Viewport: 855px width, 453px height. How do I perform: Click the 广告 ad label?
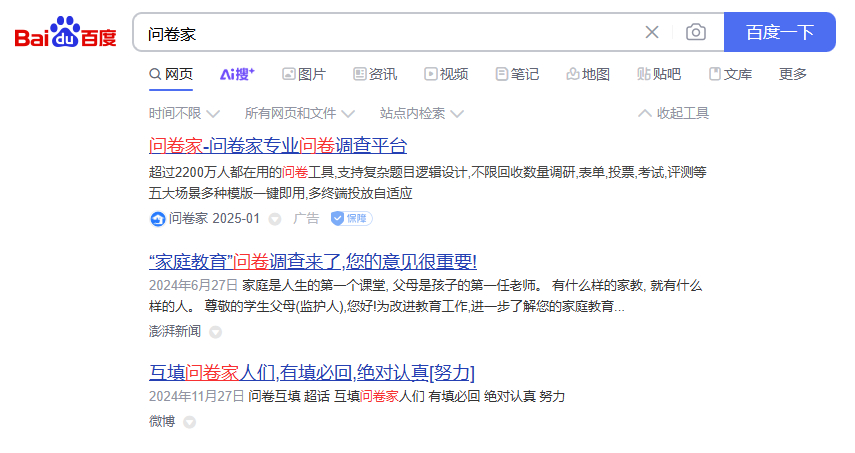pos(306,219)
